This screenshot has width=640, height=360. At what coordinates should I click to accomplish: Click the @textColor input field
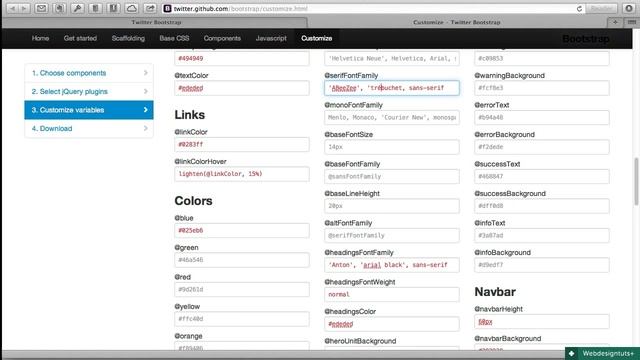pyautogui.click(x=242, y=88)
